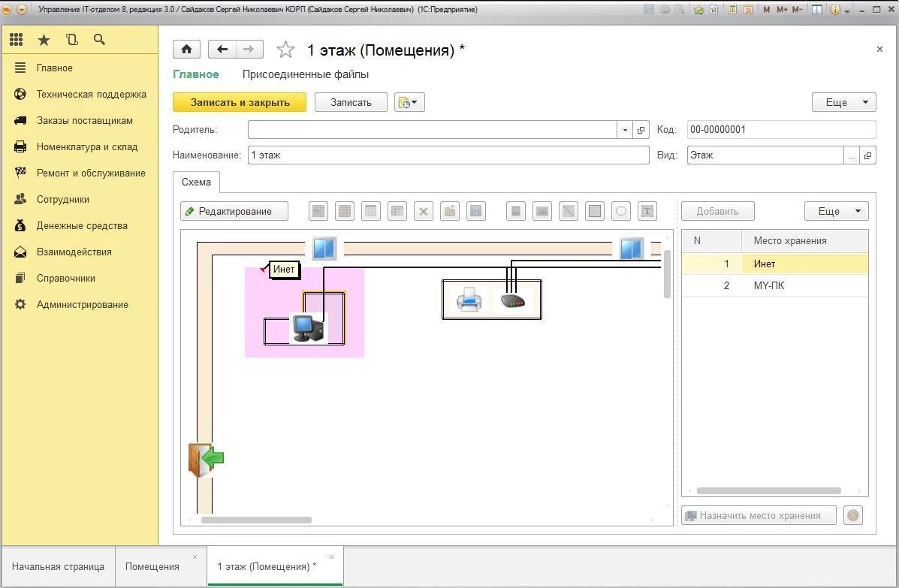Image resolution: width=899 pixels, height=588 pixels.
Task: Click the scheme's horizontal scrollbar
Action: (x=256, y=520)
